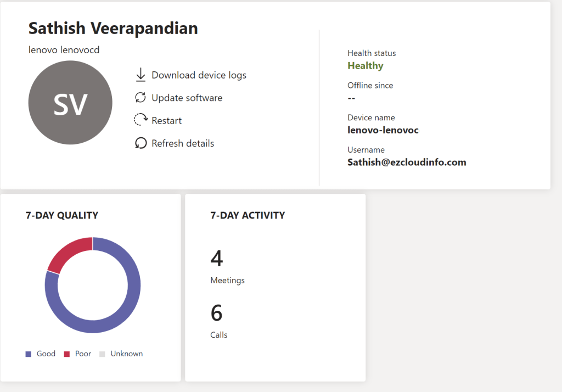
Task: Click the SV avatar circle
Action: pos(70,103)
